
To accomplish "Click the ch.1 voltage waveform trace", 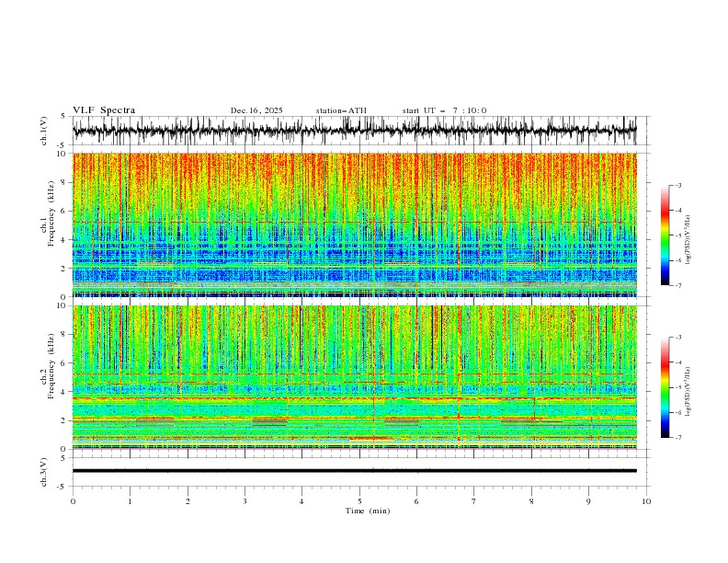I will [354, 131].
